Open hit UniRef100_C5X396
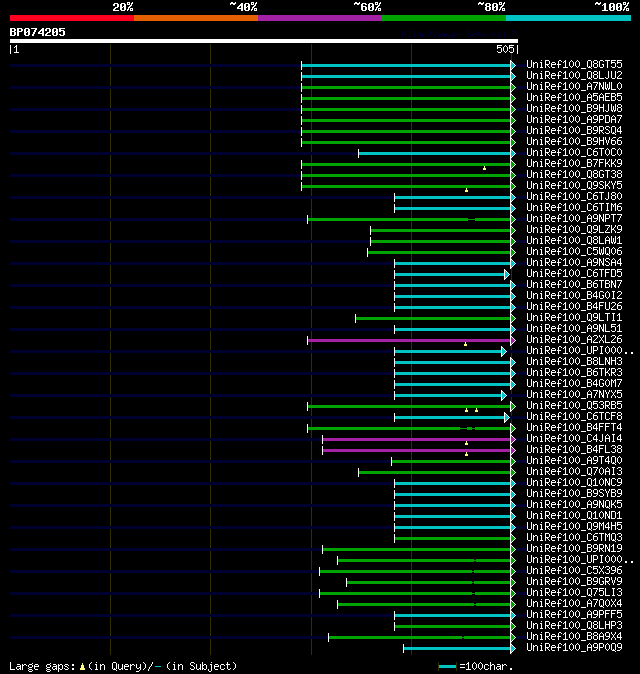Screen dimensions: 640x674 (574, 571)
